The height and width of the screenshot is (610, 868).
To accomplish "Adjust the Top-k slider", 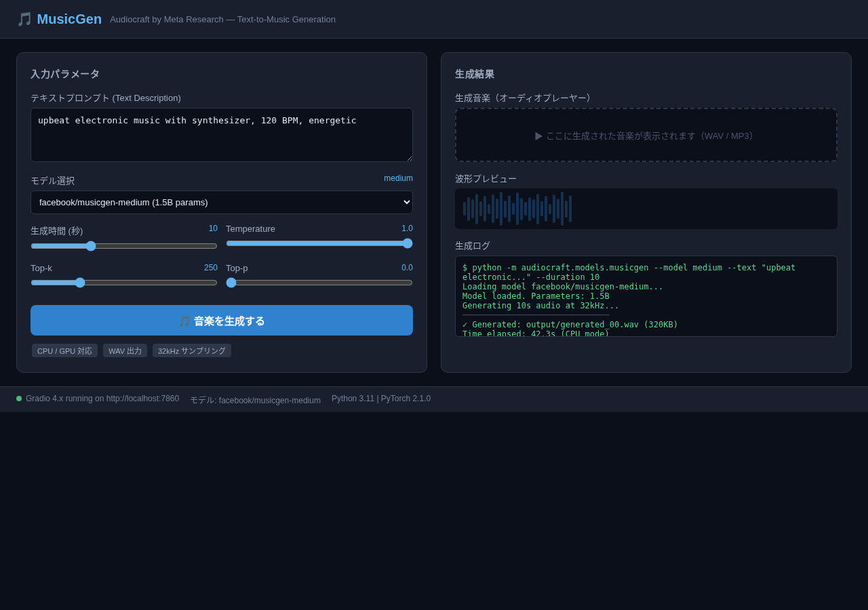I will point(124,283).
